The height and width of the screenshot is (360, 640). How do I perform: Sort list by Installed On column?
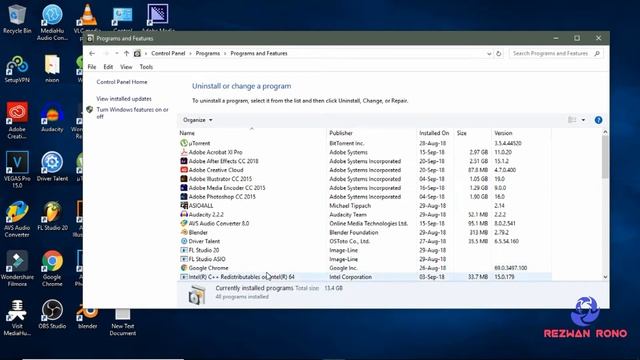pos(435,133)
